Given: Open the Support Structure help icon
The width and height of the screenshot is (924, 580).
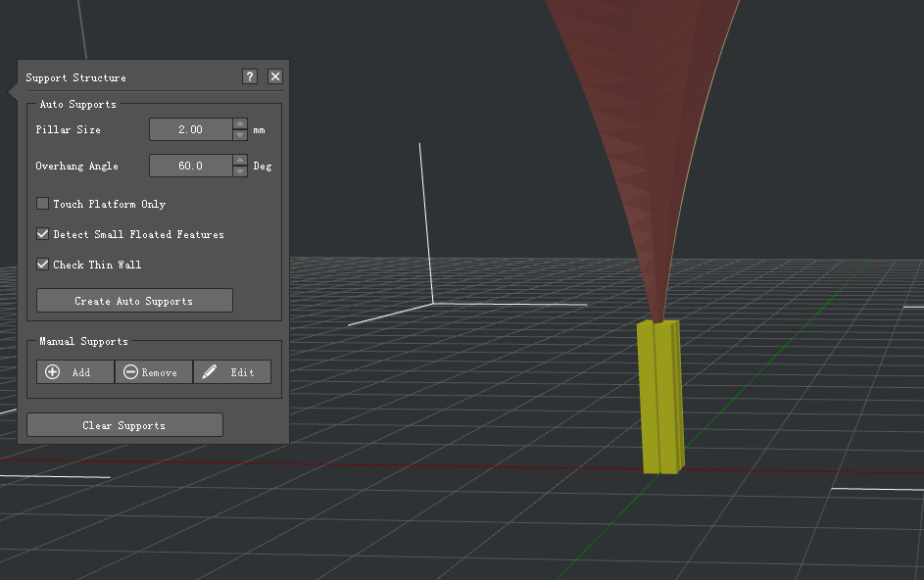Looking at the screenshot, I should (x=249, y=76).
